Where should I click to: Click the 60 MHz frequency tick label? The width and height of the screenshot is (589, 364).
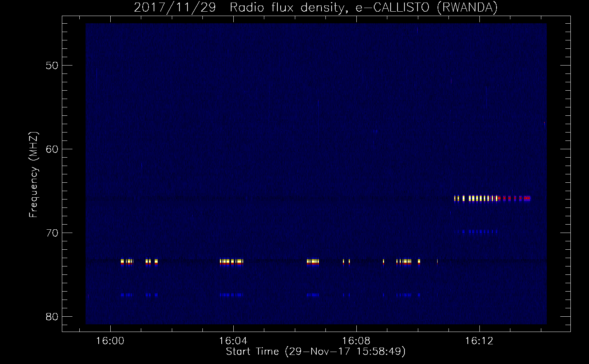[52, 149]
